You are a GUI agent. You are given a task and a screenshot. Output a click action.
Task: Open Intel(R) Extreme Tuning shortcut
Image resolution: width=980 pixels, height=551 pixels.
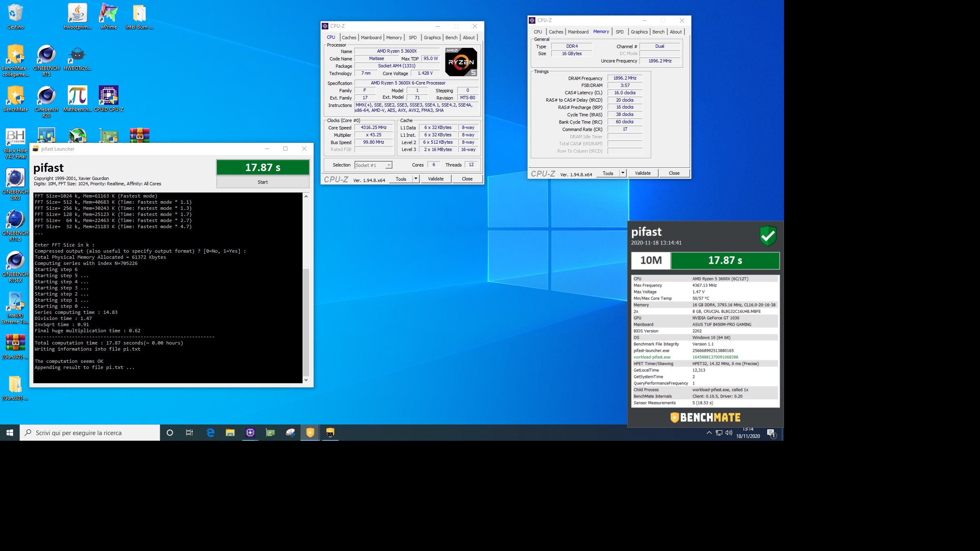click(16, 308)
